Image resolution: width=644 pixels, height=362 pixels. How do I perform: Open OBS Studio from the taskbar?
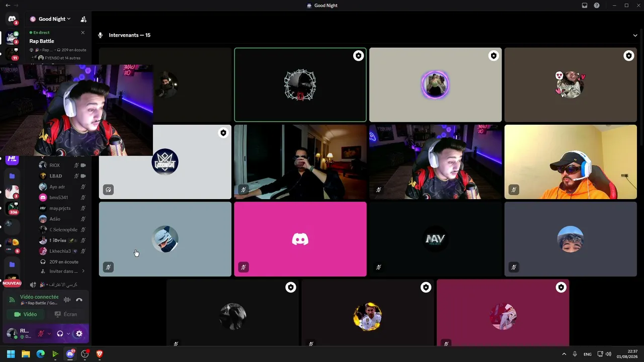coord(85,354)
